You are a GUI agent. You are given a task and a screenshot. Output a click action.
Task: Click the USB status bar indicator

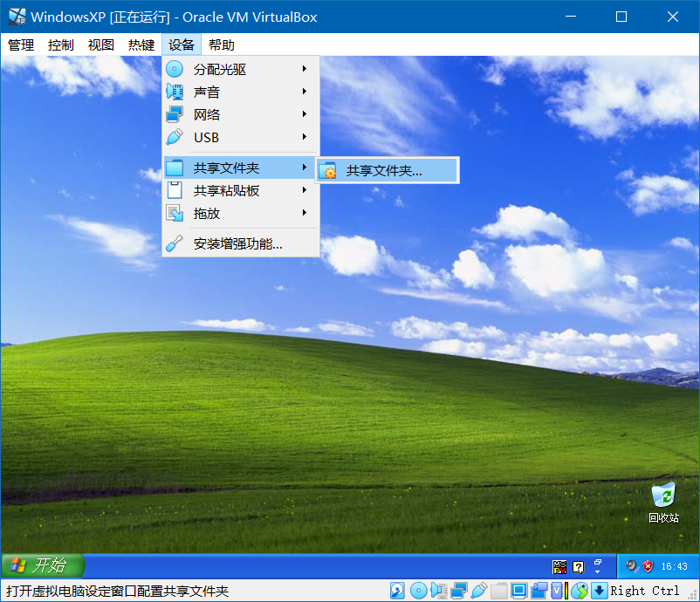(x=478, y=591)
